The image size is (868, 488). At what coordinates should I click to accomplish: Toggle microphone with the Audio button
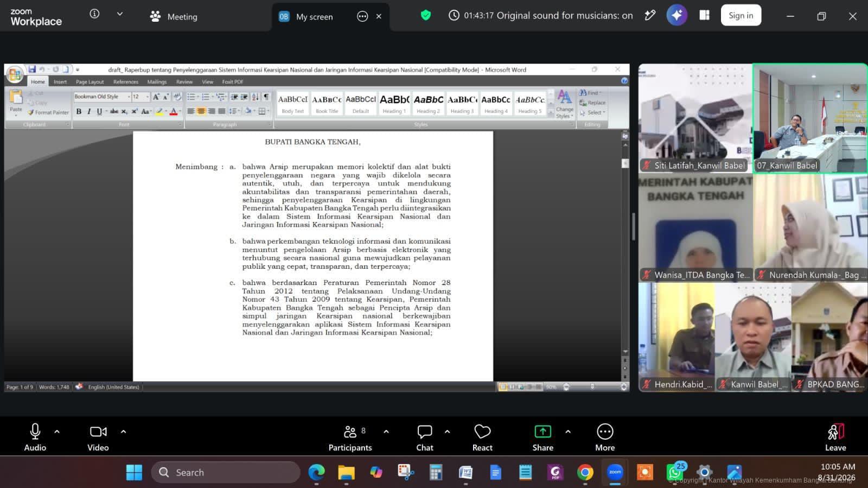(35, 438)
